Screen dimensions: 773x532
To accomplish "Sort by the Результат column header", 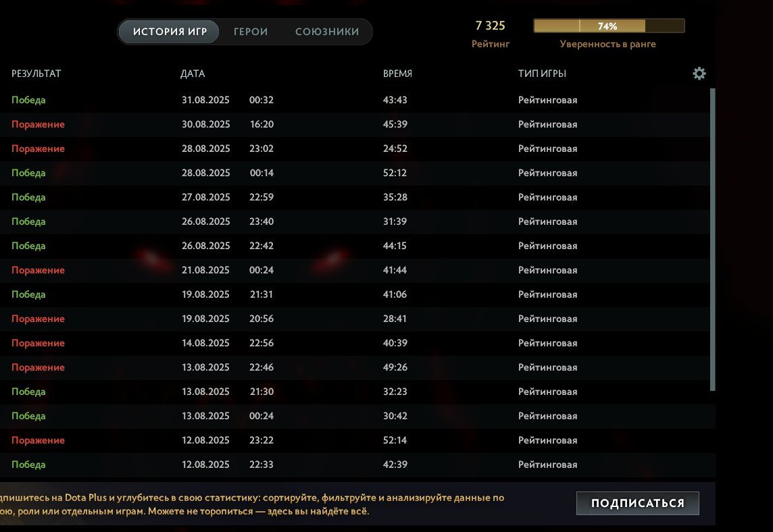I will pos(36,74).
